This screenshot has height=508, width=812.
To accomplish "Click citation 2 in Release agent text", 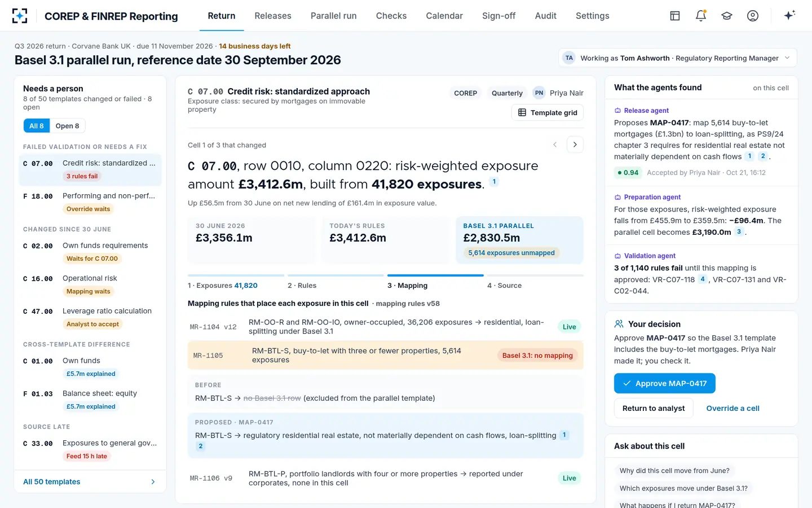I will [763, 156].
